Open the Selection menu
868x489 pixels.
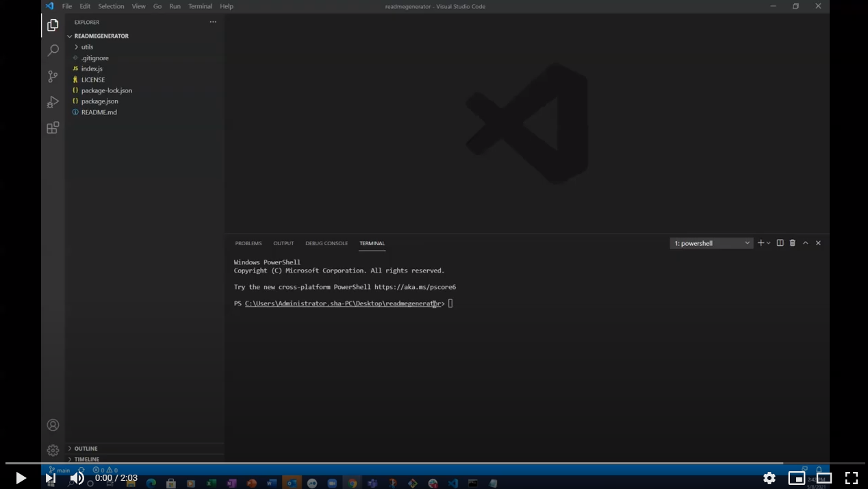point(111,6)
